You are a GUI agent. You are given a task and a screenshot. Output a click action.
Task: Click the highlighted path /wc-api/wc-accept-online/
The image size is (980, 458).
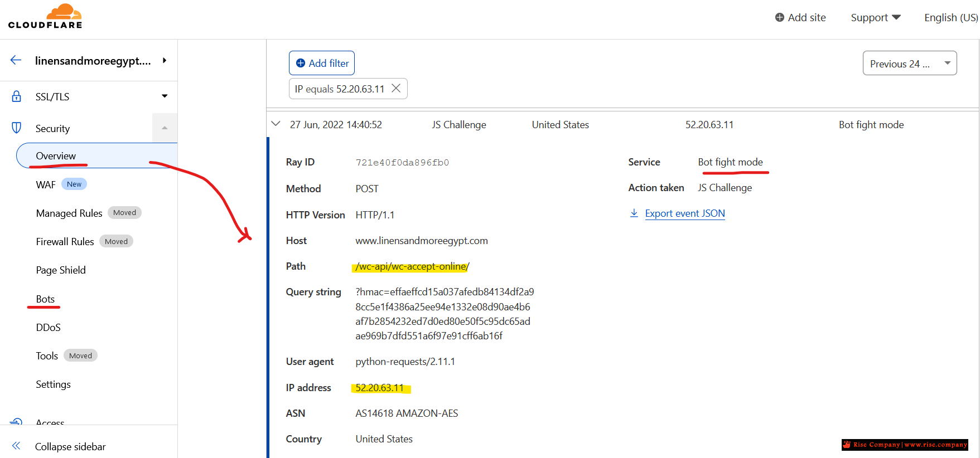point(412,266)
